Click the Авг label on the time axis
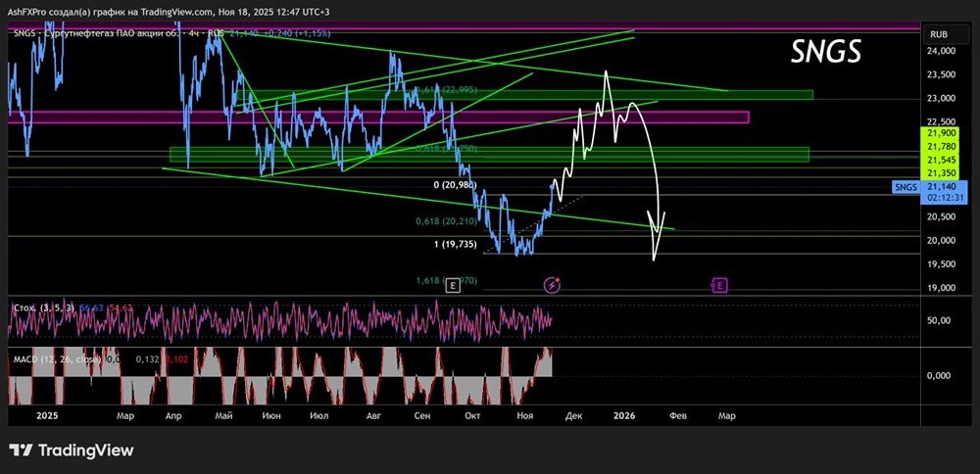Screen dimensions: 980x474 [x=373, y=416]
